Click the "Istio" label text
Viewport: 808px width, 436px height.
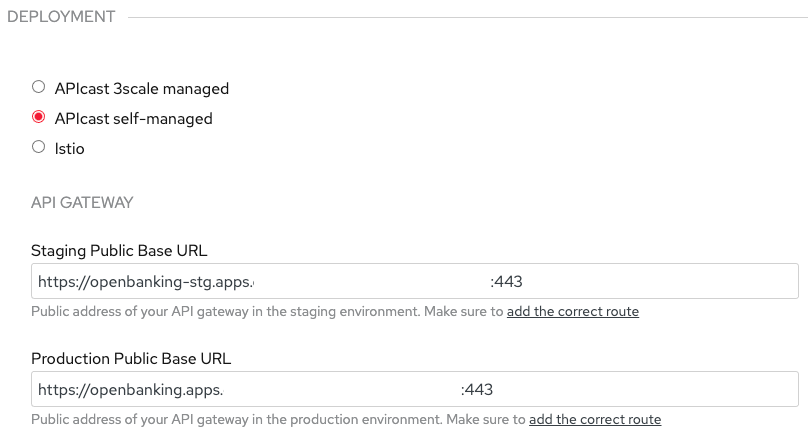pyautogui.click(x=70, y=148)
